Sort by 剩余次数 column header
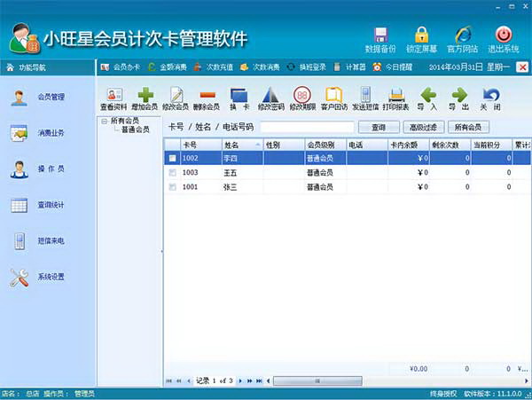 click(450, 145)
